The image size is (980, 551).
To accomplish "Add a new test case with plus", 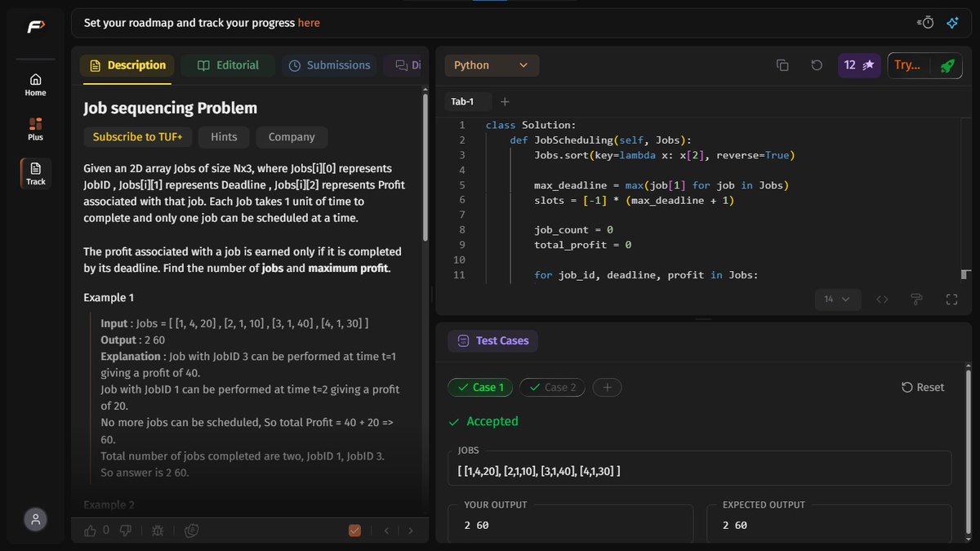I will point(607,388).
